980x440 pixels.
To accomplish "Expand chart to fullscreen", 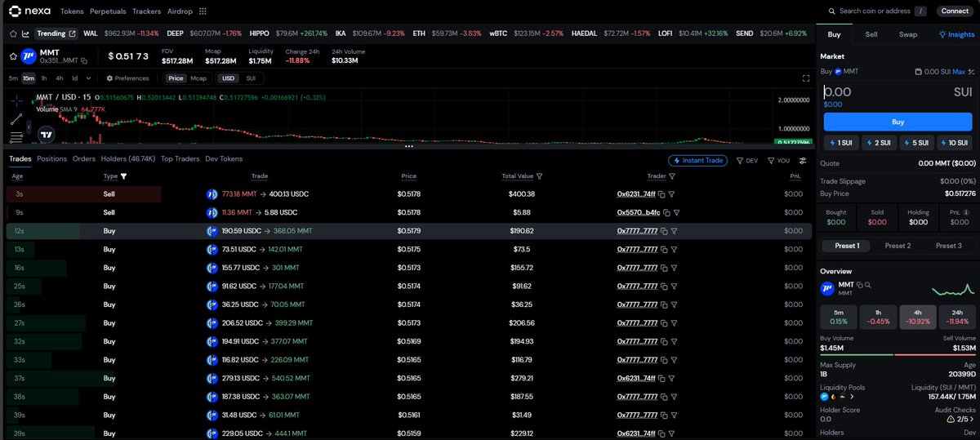I will click(806, 78).
